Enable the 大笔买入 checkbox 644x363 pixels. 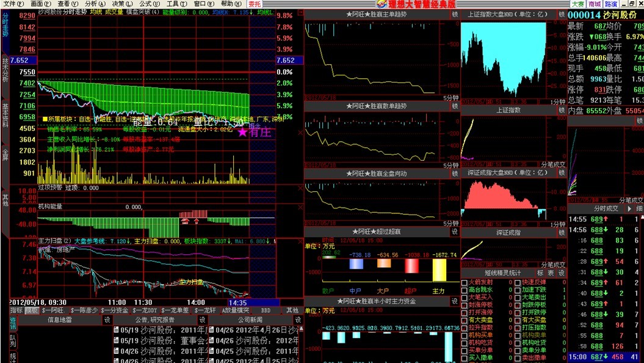point(465,298)
